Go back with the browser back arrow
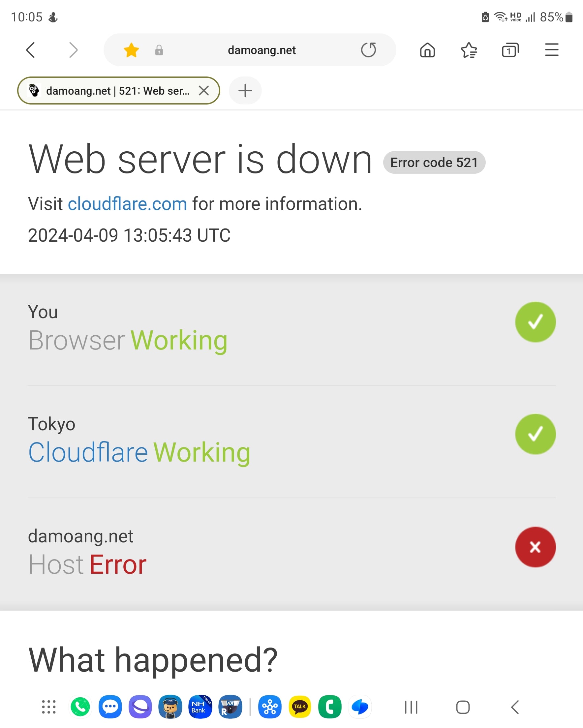The image size is (583, 728). (31, 50)
